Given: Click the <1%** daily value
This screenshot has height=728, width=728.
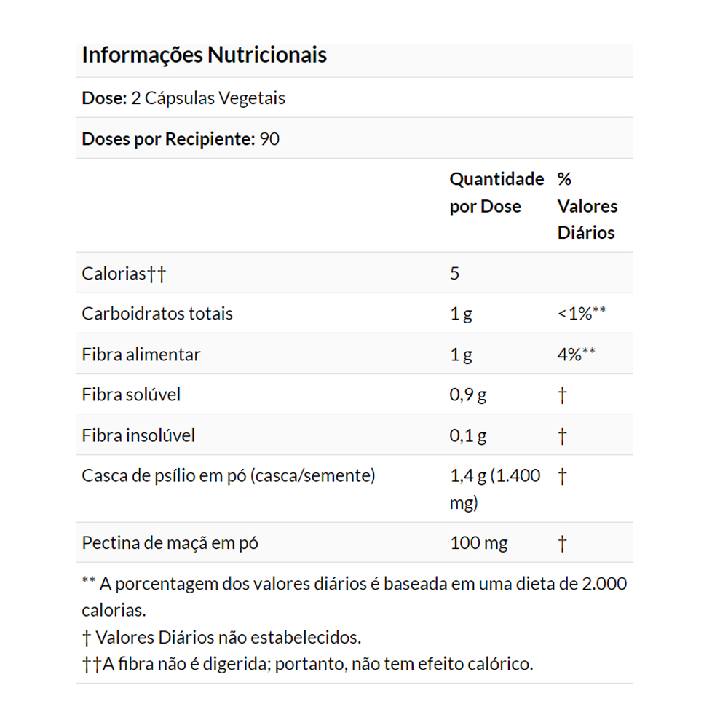Looking at the screenshot, I should tap(581, 314).
